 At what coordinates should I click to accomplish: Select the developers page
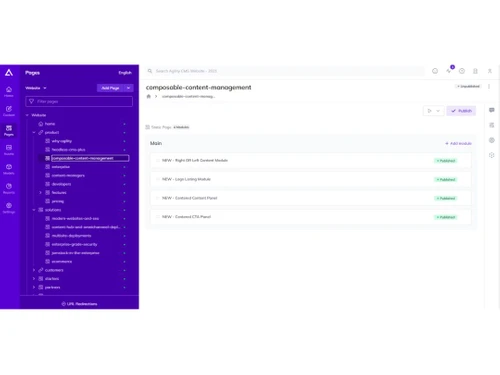61,184
